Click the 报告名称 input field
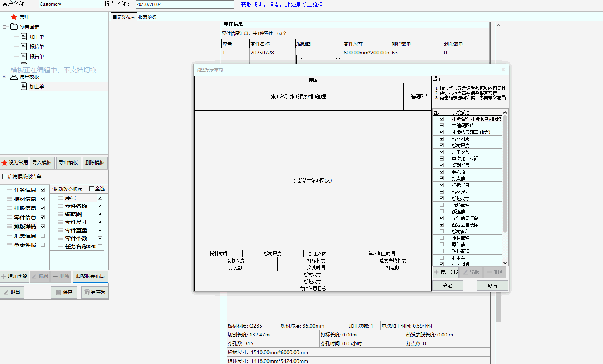The width and height of the screenshot is (603, 364). (184, 4)
